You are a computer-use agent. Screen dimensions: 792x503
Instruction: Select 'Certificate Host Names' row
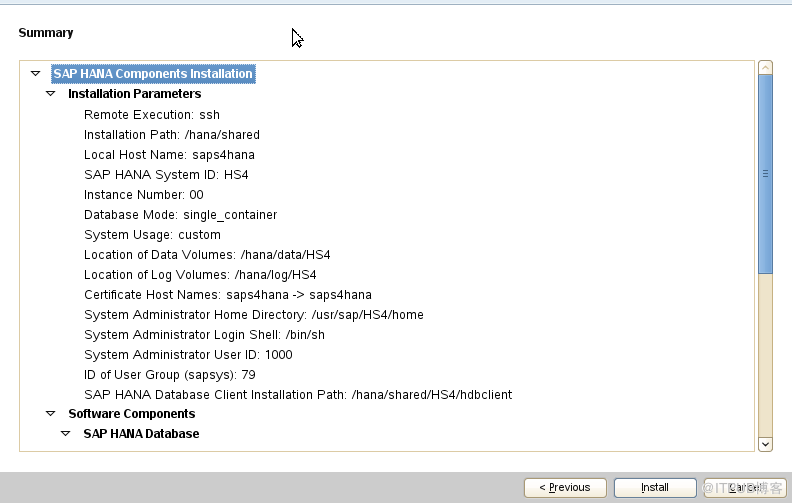pyautogui.click(x=228, y=294)
